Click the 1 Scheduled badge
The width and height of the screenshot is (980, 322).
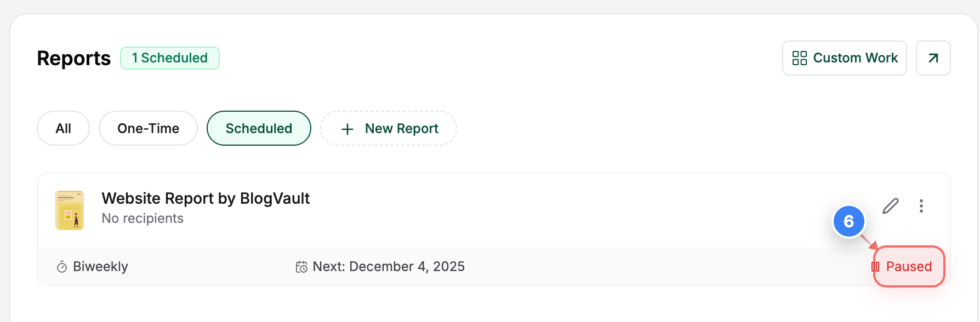[169, 58]
